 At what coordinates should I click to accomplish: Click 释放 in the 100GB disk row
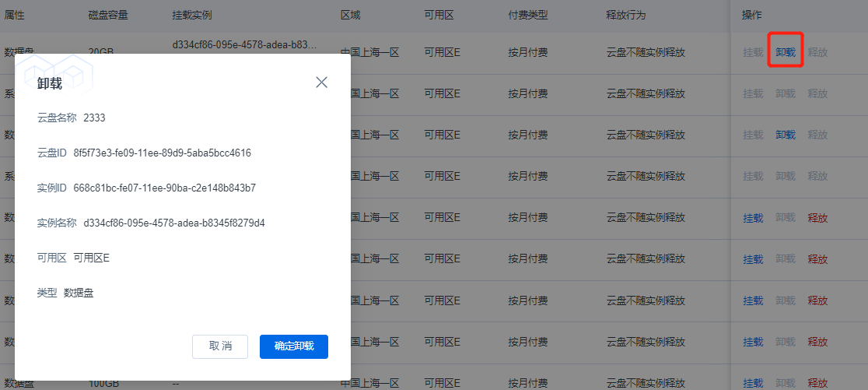[x=817, y=383]
